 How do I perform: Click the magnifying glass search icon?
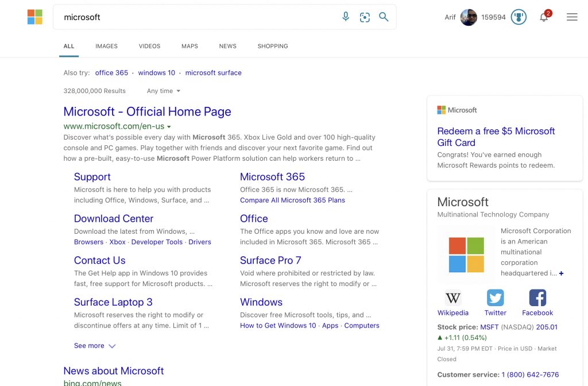click(384, 17)
